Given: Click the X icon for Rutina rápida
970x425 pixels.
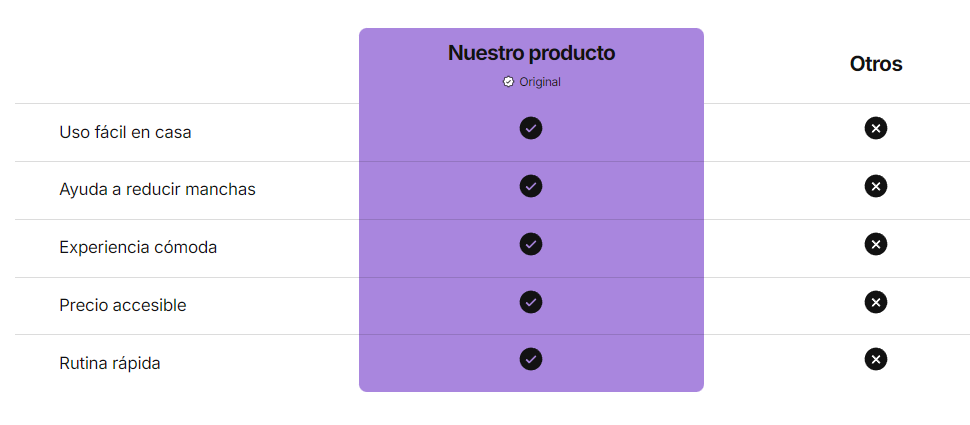Looking at the screenshot, I should (876, 359).
